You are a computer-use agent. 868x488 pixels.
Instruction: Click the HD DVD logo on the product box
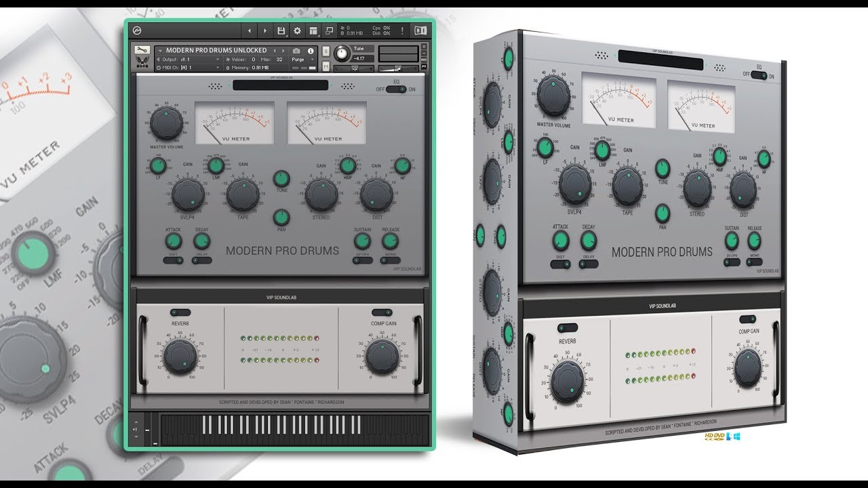click(715, 436)
